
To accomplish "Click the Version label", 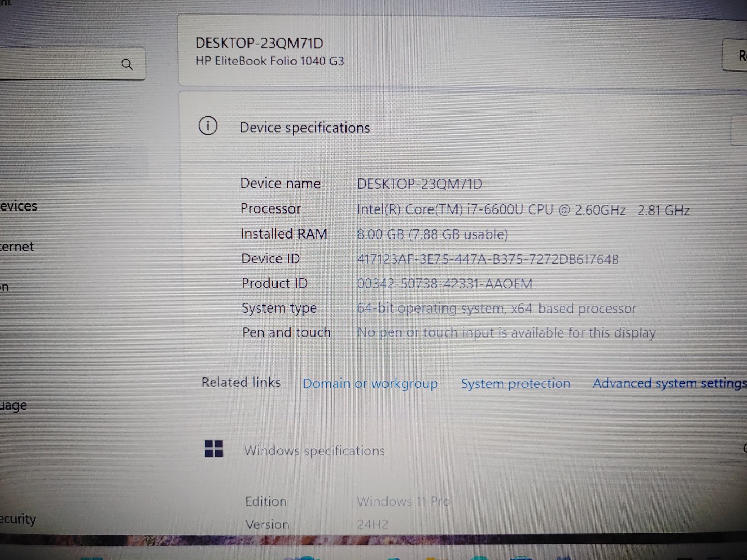I will (x=267, y=524).
